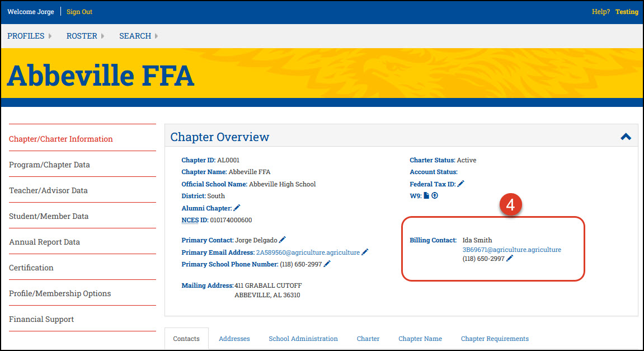Go to Student/Member Data

pyautogui.click(x=49, y=216)
